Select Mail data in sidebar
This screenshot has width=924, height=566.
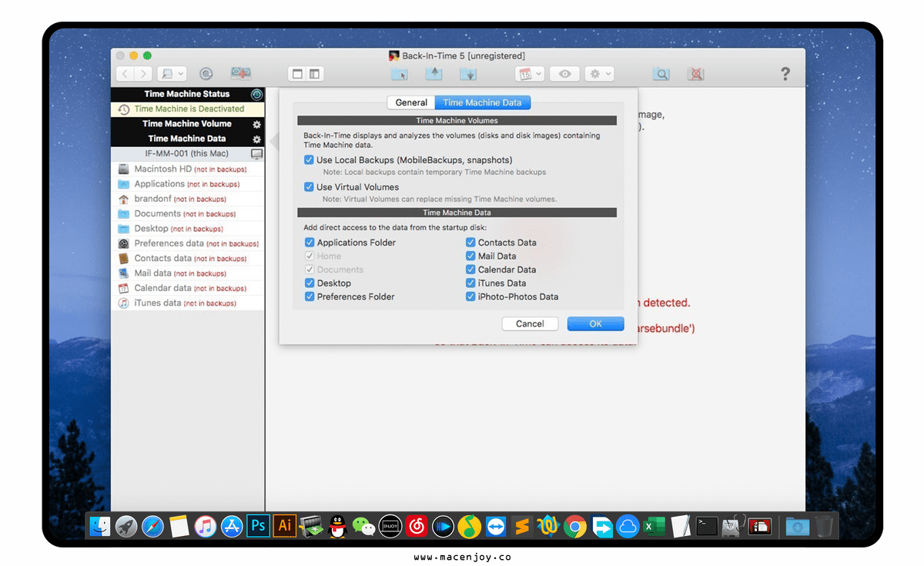(x=188, y=273)
